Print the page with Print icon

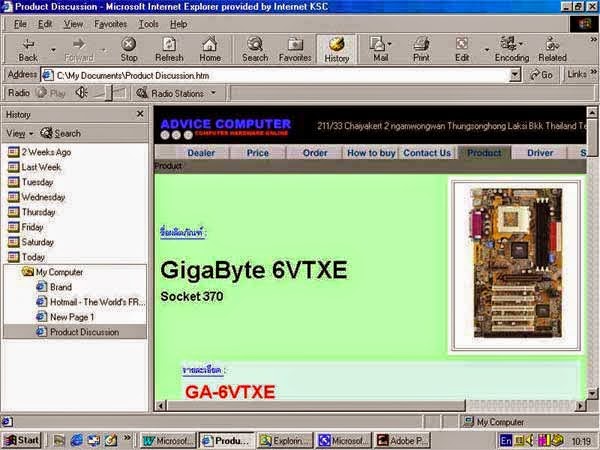point(421,50)
